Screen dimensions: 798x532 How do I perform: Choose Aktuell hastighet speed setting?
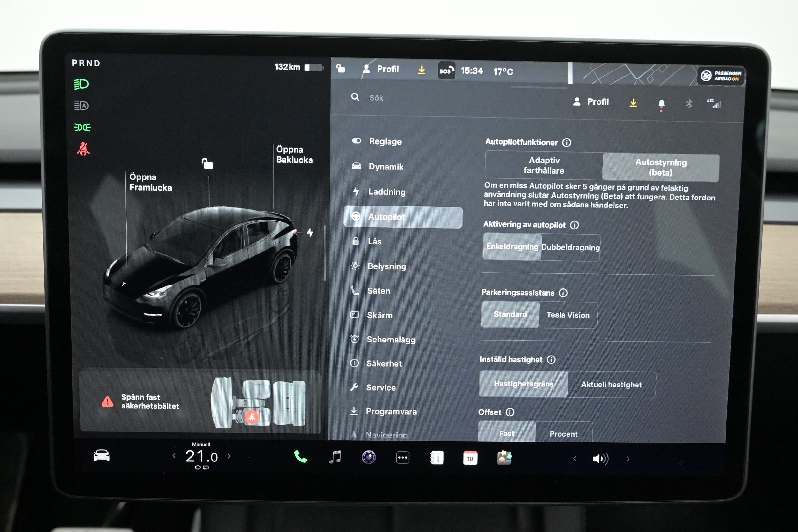[611, 385]
